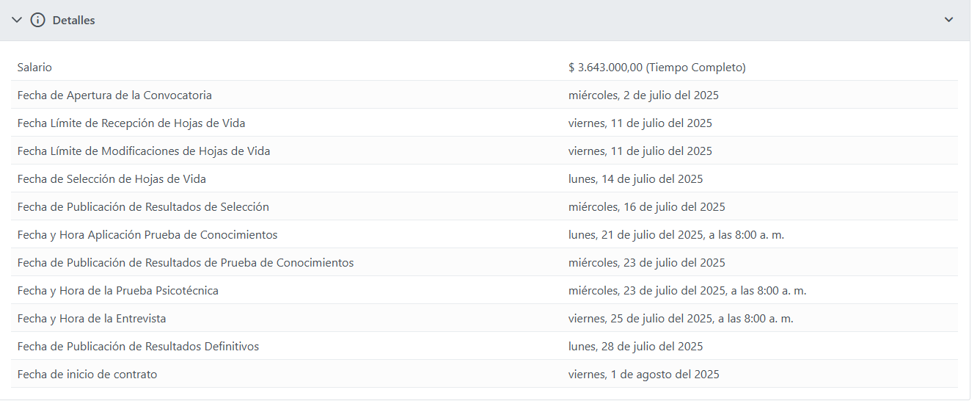Select Fecha Límite de Recepción de Hojas de Vida
The image size is (980, 401).
131,123
